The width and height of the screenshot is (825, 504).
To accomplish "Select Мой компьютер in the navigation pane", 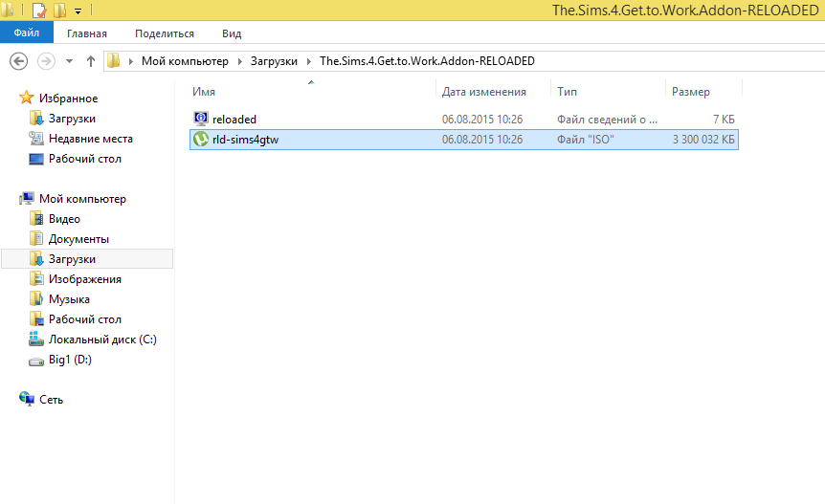I will point(82,199).
